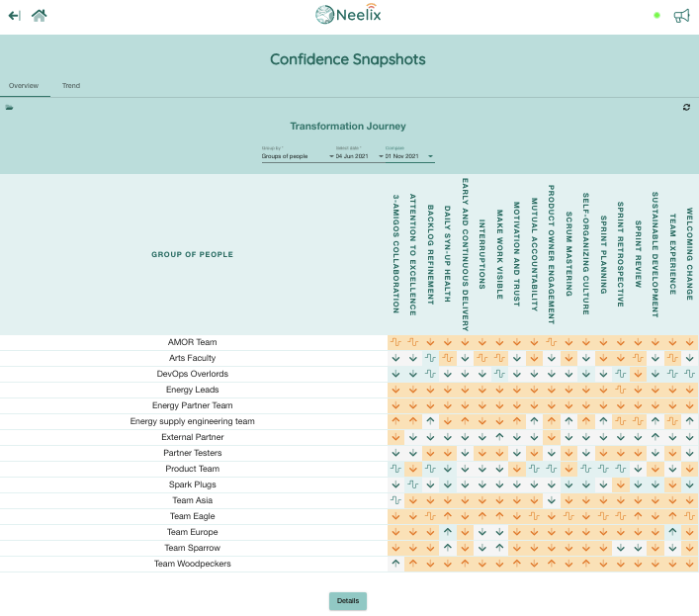Select the Team Eagle row name
Viewport: 699px width, 616px height.
192,516
